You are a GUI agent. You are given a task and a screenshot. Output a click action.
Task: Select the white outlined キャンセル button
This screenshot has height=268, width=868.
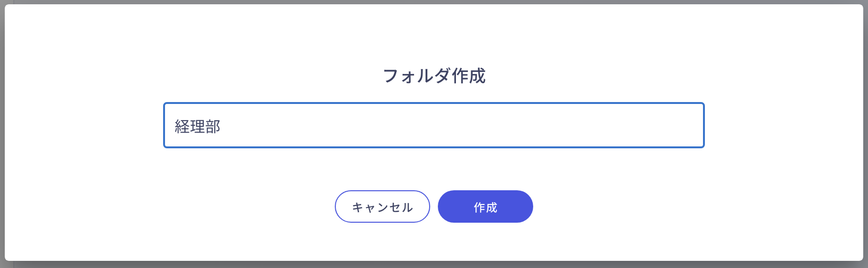click(382, 206)
